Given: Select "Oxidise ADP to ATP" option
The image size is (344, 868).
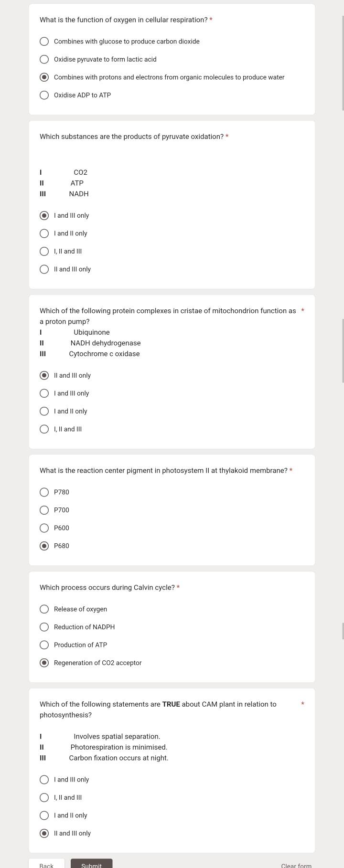Looking at the screenshot, I should [44, 95].
